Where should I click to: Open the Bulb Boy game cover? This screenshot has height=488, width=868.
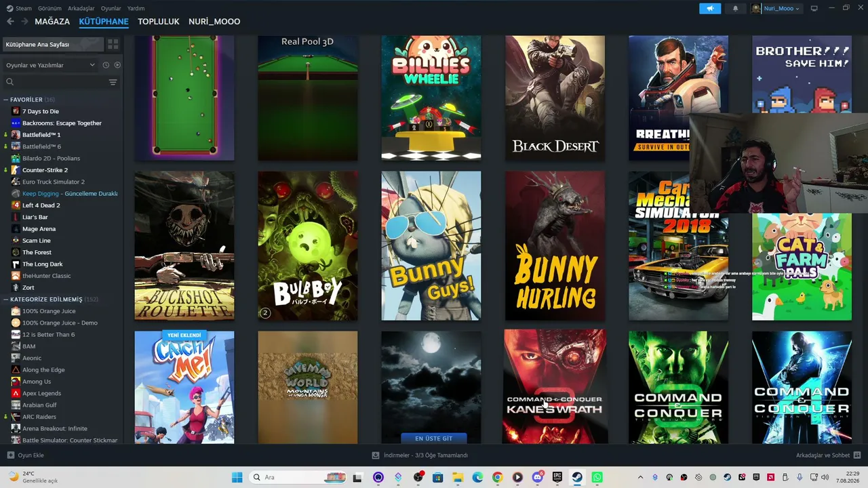click(x=308, y=245)
